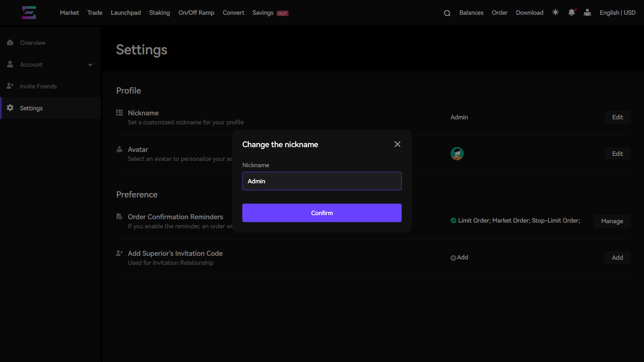Image resolution: width=644 pixels, height=362 pixels.
Task: Toggle light theme with sun icon
Action: (x=555, y=12)
